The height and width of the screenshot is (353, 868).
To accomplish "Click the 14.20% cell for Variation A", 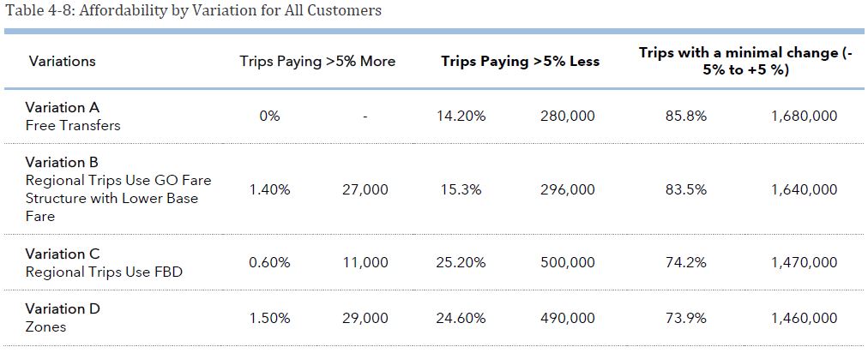I will [x=461, y=116].
